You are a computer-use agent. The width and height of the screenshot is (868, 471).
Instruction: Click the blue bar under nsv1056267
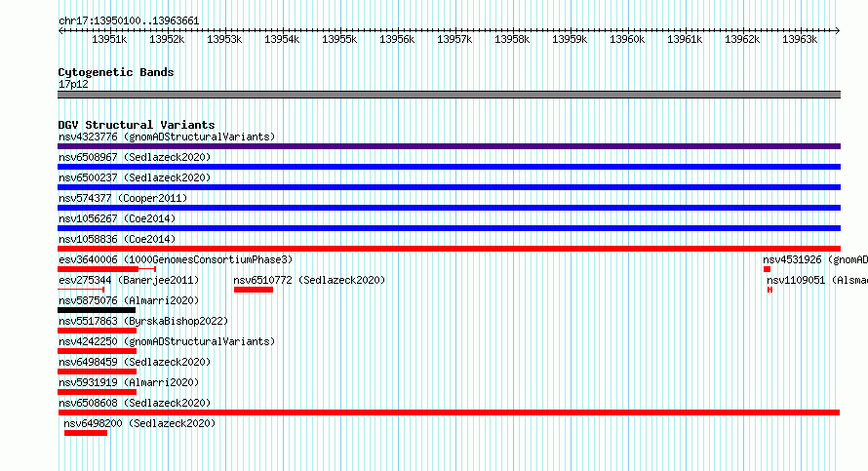pos(449,228)
